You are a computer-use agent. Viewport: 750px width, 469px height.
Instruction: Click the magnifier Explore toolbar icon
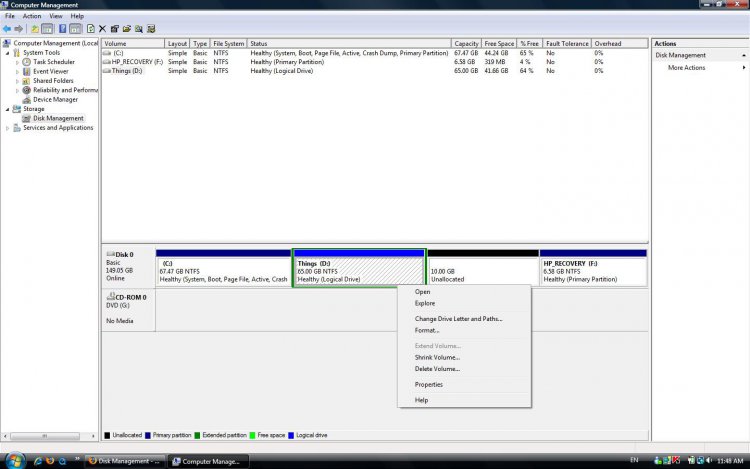click(x=139, y=29)
